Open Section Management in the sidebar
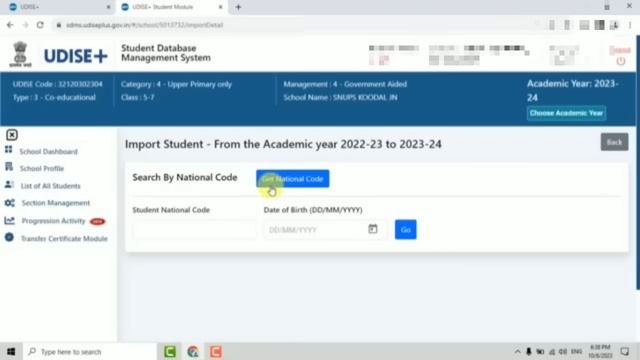The image size is (640, 360). (x=56, y=203)
